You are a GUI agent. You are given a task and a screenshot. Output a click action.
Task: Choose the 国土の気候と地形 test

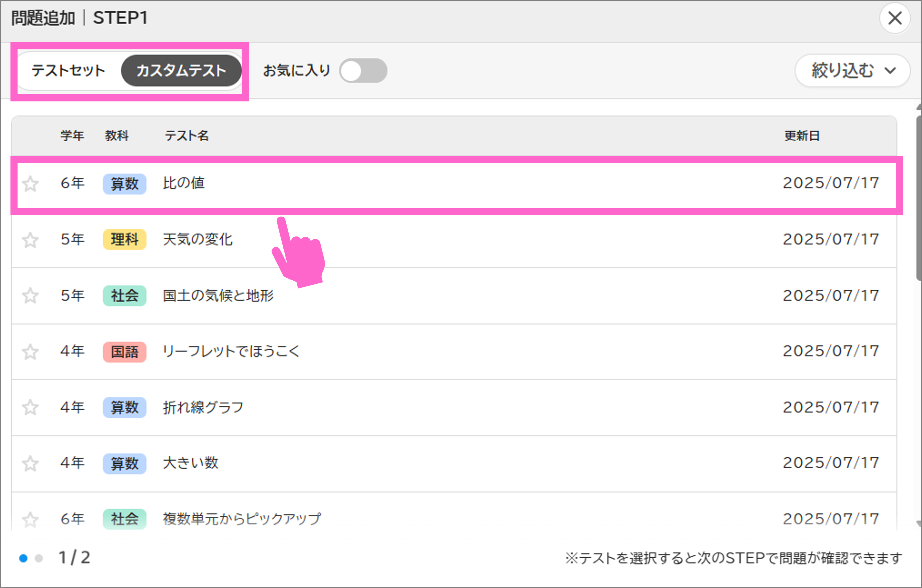coord(218,295)
